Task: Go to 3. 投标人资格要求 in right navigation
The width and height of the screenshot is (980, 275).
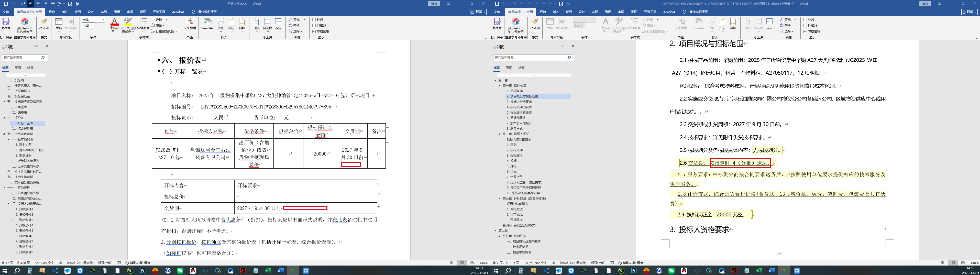Action: coord(519,102)
